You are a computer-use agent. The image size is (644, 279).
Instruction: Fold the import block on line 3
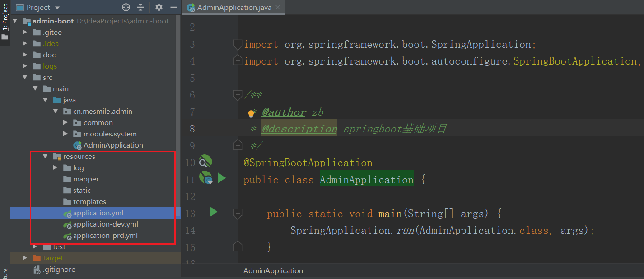238,44
